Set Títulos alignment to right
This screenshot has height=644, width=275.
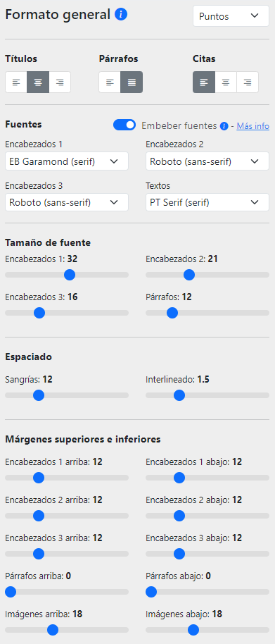tap(60, 82)
